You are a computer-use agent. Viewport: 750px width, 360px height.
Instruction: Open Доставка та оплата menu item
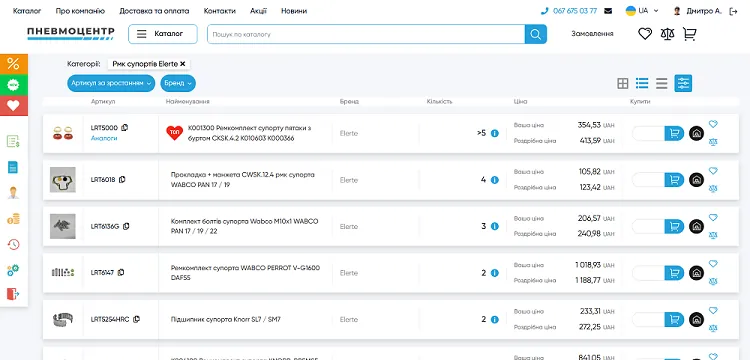coord(154,11)
